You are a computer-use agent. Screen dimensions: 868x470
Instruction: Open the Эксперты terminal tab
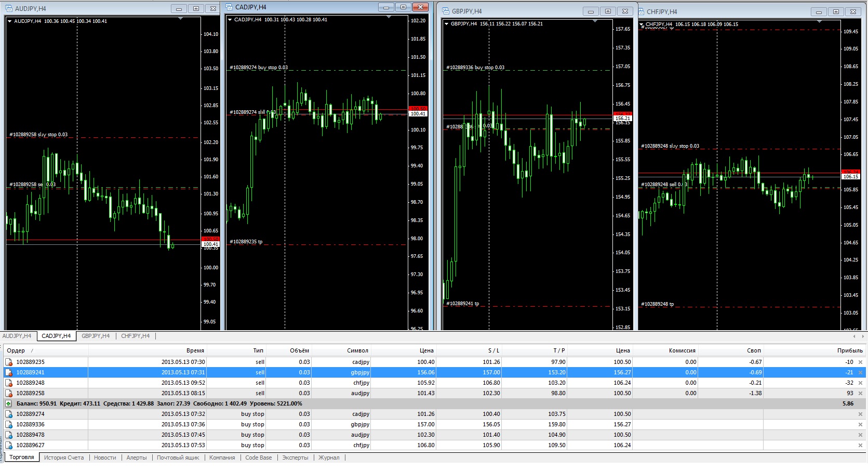click(x=295, y=458)
